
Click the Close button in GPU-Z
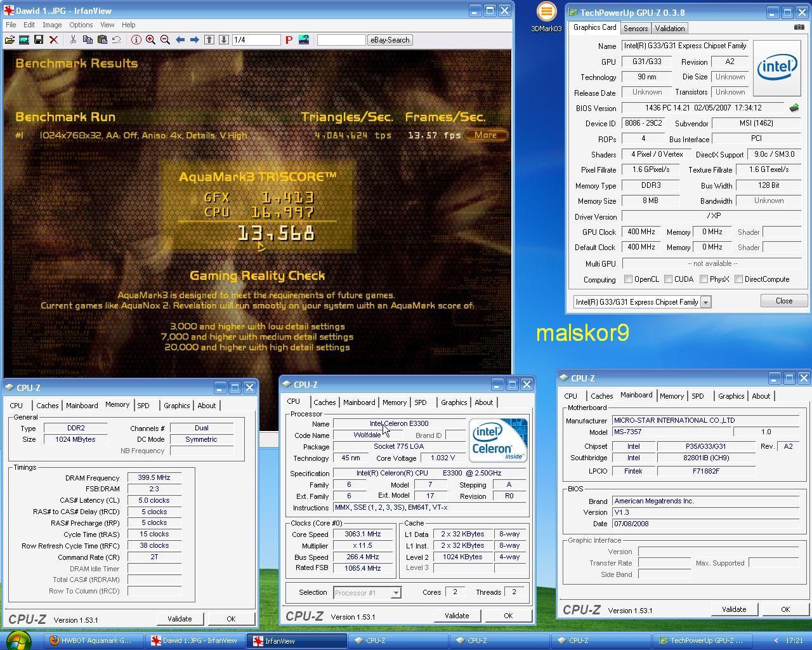[783, 301]
